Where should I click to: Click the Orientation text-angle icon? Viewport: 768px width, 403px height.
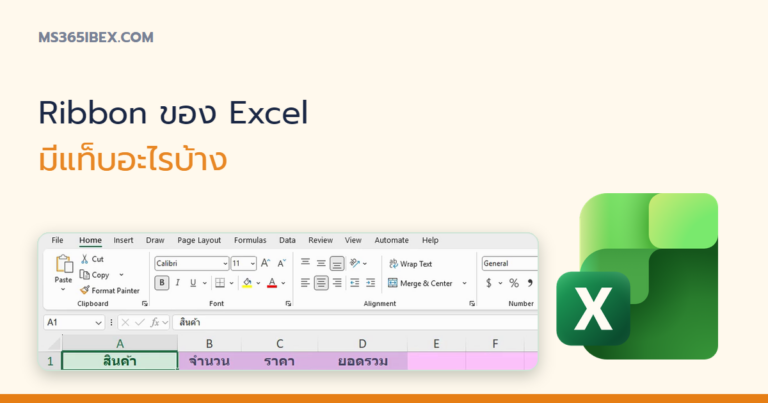point(355,263)
